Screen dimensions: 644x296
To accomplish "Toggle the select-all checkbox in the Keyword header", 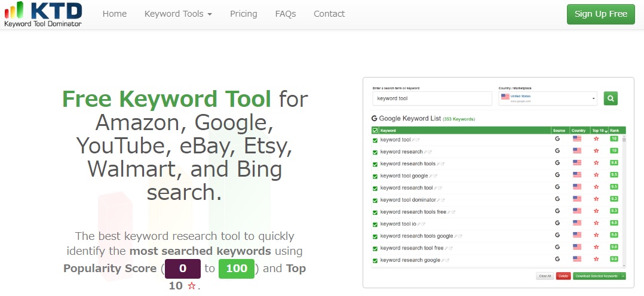I will [375, 131].
